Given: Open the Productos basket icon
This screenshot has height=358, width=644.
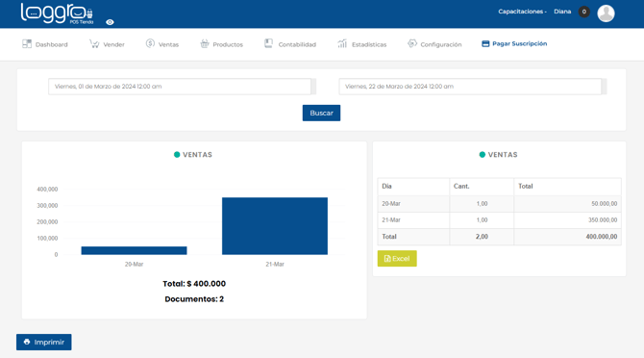Looking at the screenshot, I should point(205,43).
